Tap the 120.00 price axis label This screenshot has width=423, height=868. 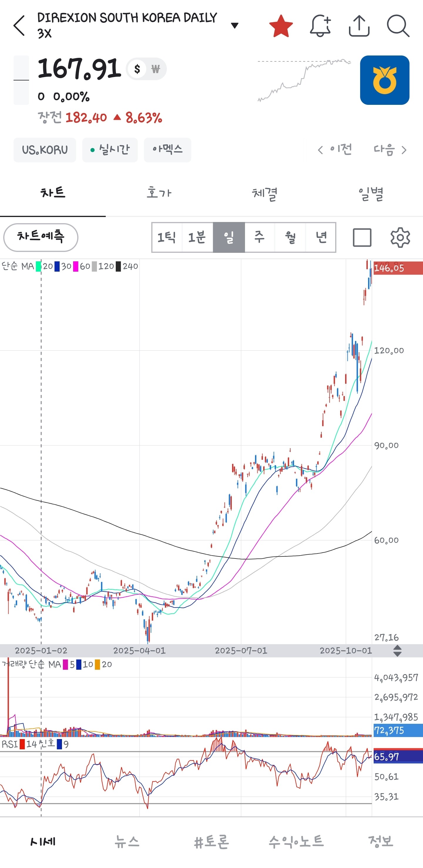point(389,350)
